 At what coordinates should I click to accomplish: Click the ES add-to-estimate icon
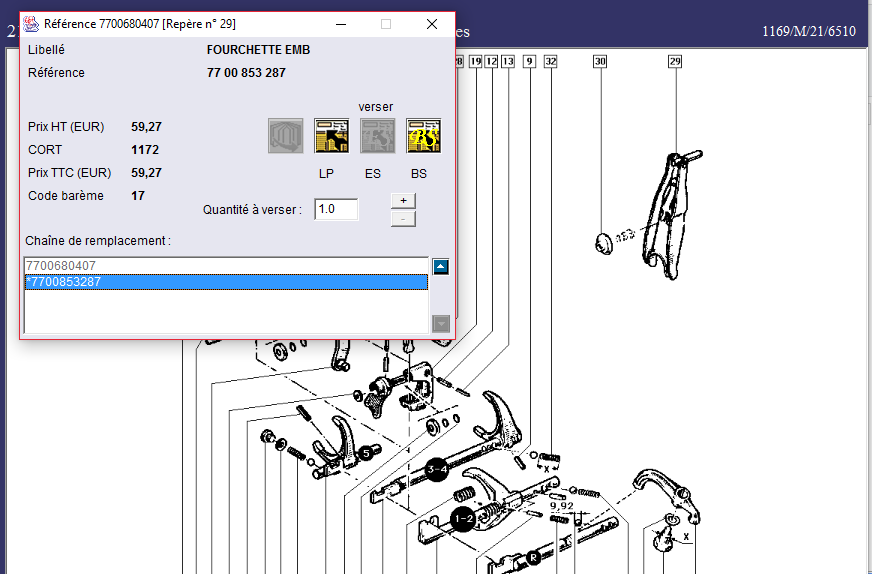pos(378,136)
